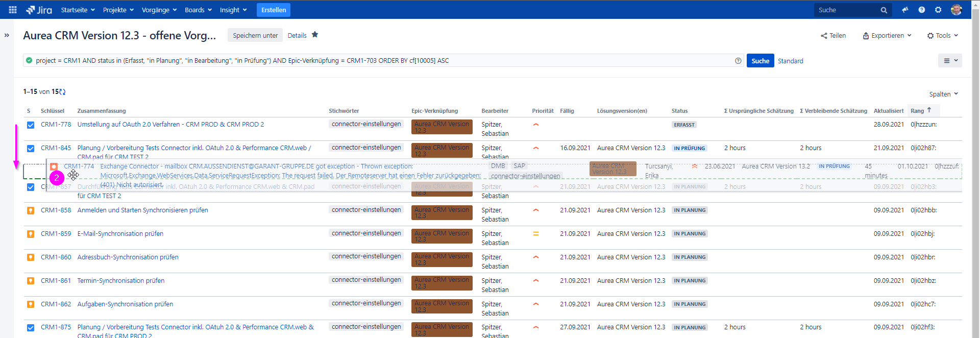The width and height of the screenshot is (980, 338).
Task: Expand the Insight dropdown
Action: 233,10
